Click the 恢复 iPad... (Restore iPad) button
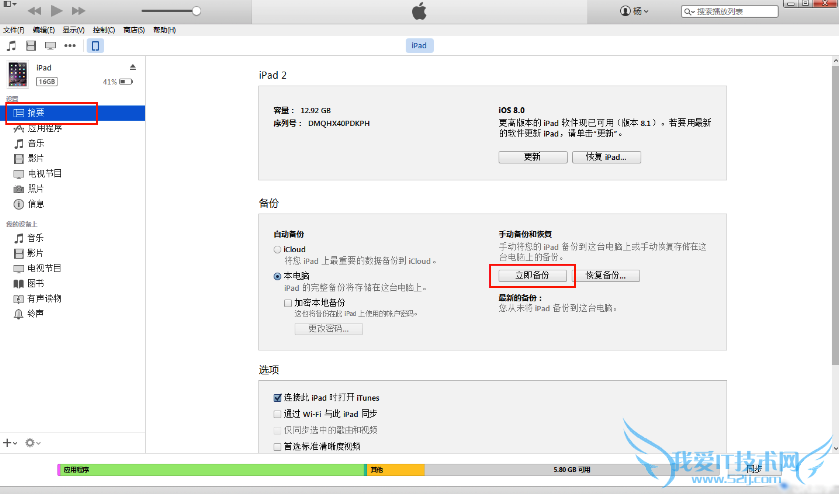 click(606, 157)
